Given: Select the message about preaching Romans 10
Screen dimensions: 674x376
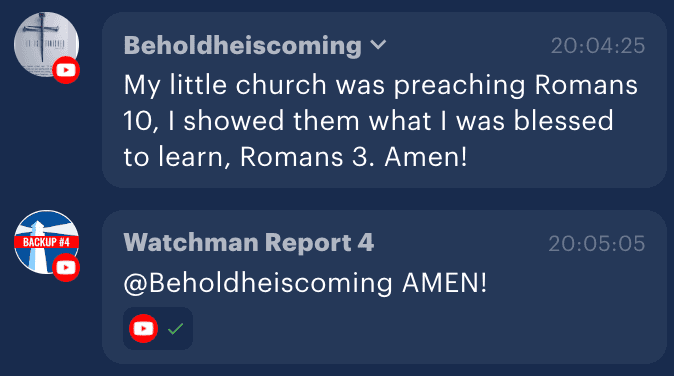Looking at the screenshot, I should (384, 100).
